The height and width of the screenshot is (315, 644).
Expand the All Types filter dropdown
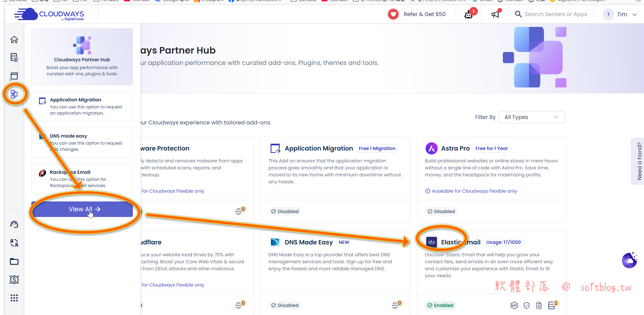click(x=532, y=117)
